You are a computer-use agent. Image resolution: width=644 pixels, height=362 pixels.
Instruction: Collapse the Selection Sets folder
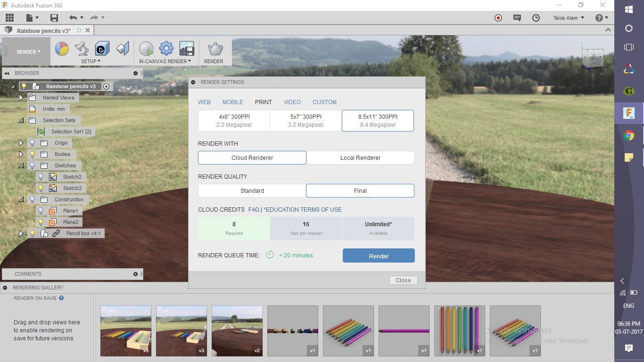pos(21,120)
